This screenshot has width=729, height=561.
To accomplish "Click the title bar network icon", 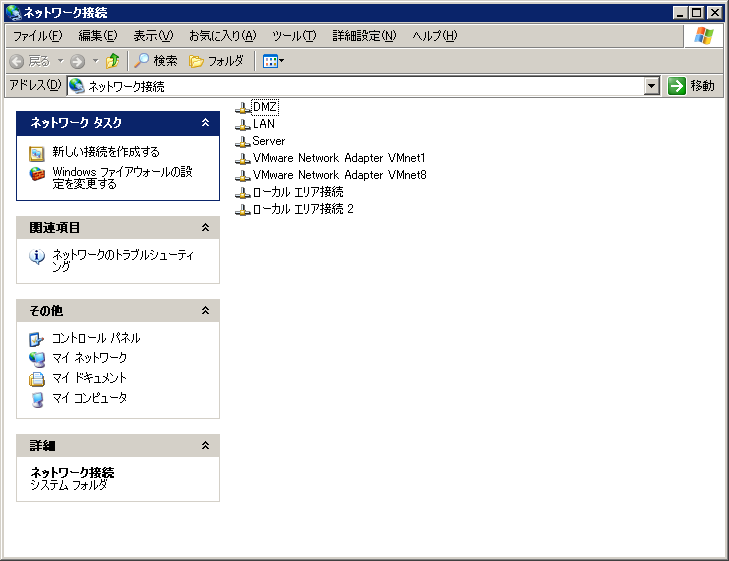I will (x=14, y=12).
